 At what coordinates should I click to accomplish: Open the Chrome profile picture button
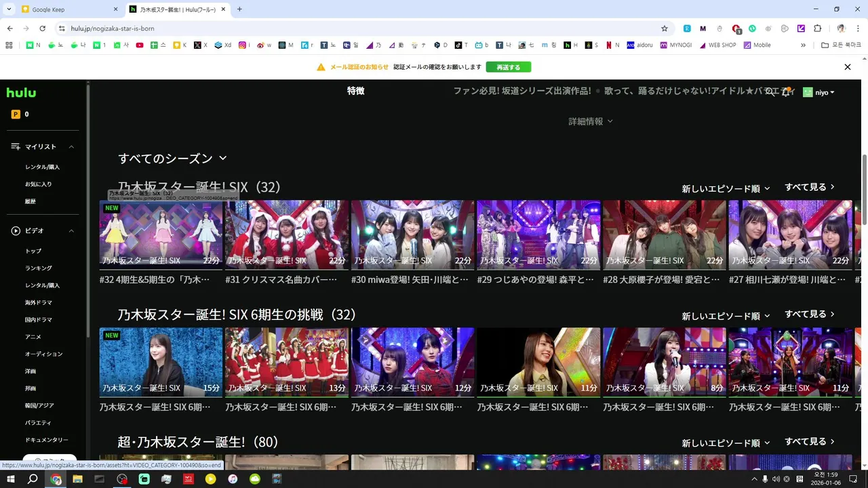pos(841,28)
